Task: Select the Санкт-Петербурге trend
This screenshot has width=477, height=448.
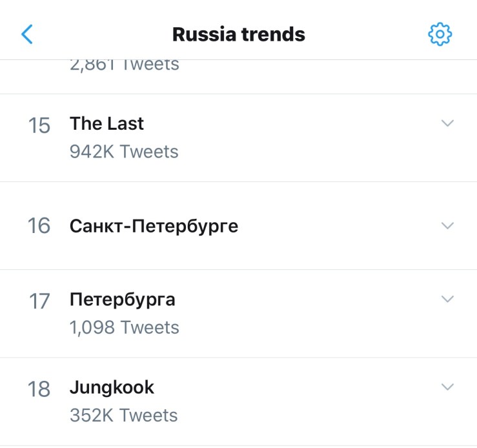Action: (154, 226)
